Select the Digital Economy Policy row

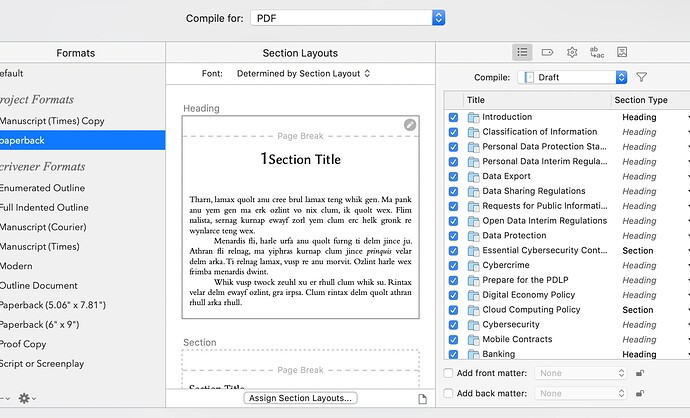[x=568, y=295]
